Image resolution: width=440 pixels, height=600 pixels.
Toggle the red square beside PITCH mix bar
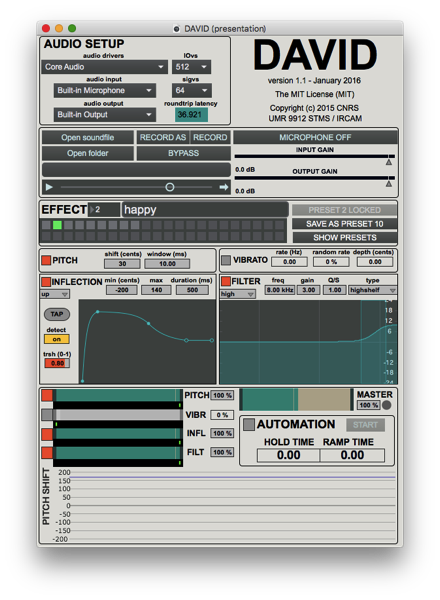47,395
